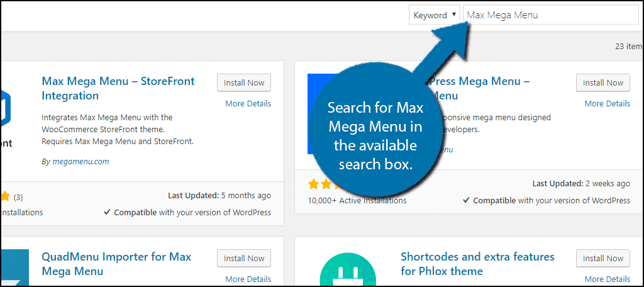The image size is (644, 287).
Task: Open Shortcodes and extra features for Phlox title
Action: (x=478, y=264)
